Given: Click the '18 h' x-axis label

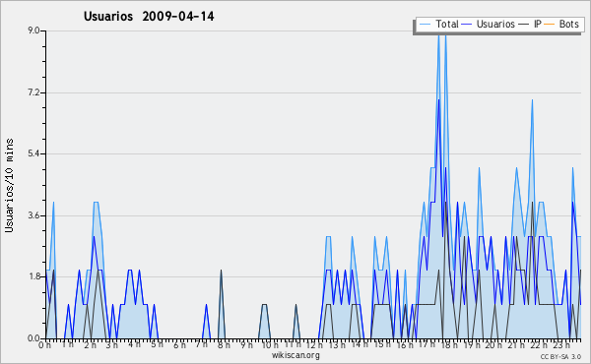Looking at the screenshot, I should click(449, 344).
